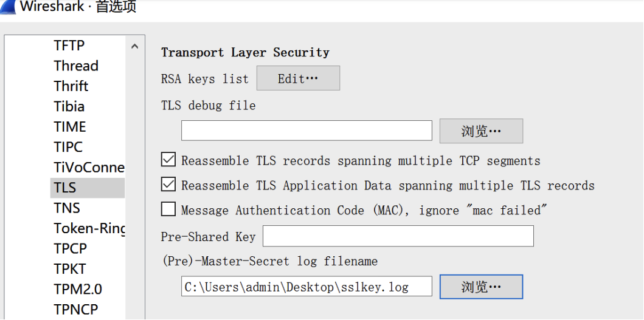Viewport: 644px width, 320px height.
Task: Browse for TLS debug file
Action: [480, 131]
